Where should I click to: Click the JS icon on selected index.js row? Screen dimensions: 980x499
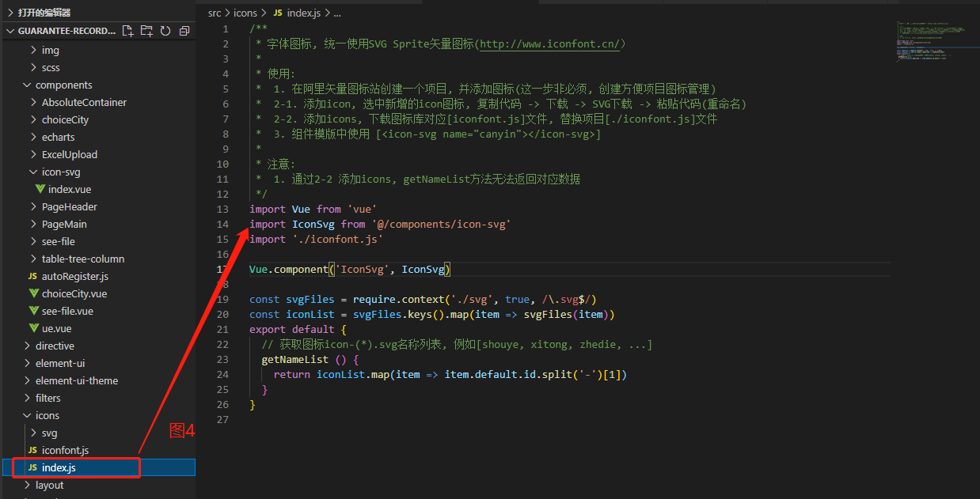point(32,467)
